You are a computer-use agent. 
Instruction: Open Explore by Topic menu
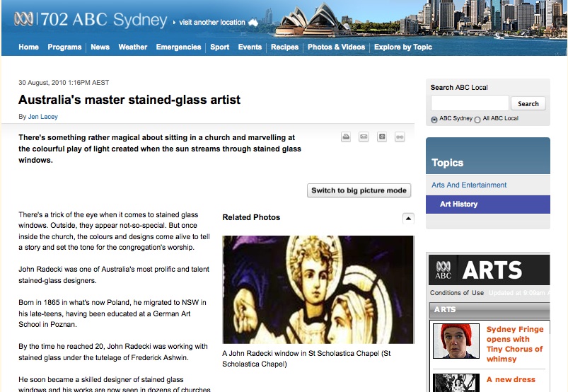coord(402,47)
